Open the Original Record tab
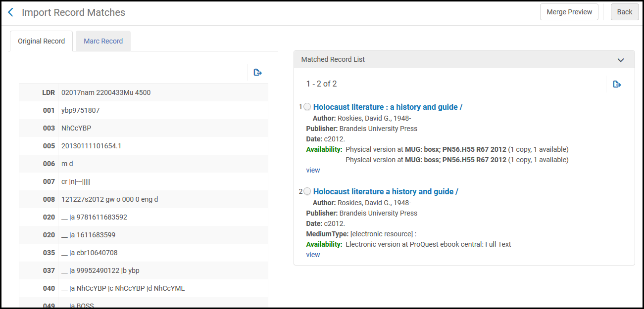644x309 pixels. point(42,41)
